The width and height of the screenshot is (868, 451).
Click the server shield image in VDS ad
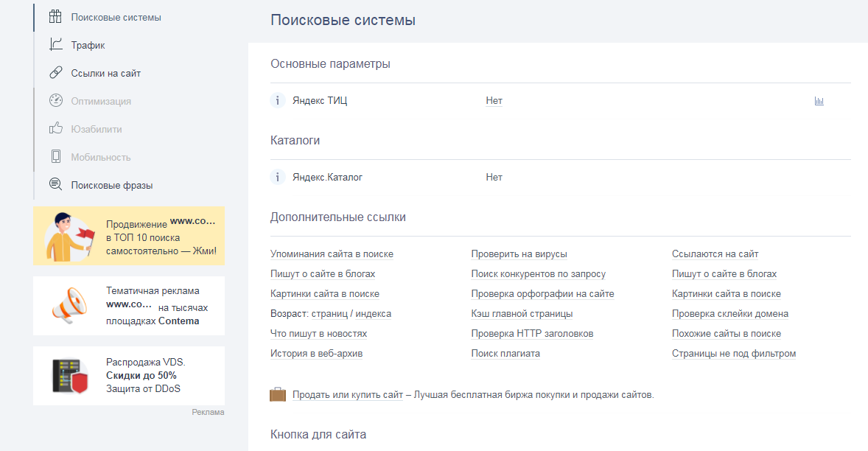70,376
